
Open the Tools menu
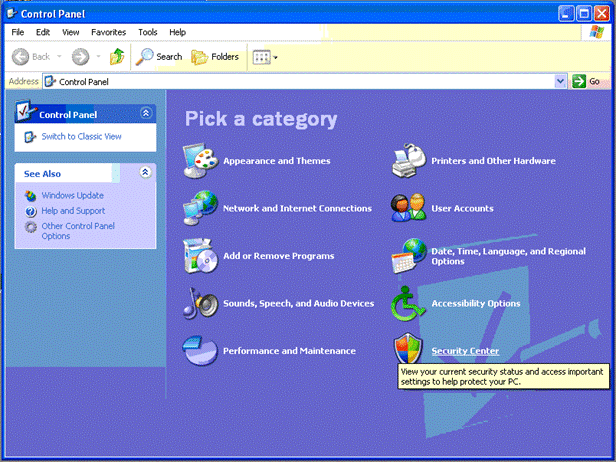click(x=147, y=32)
